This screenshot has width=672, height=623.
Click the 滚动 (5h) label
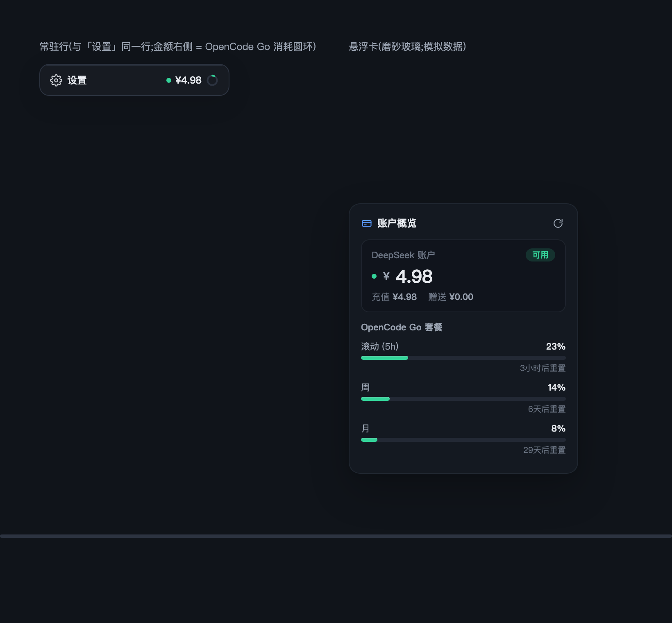click(x=380, y=346)
